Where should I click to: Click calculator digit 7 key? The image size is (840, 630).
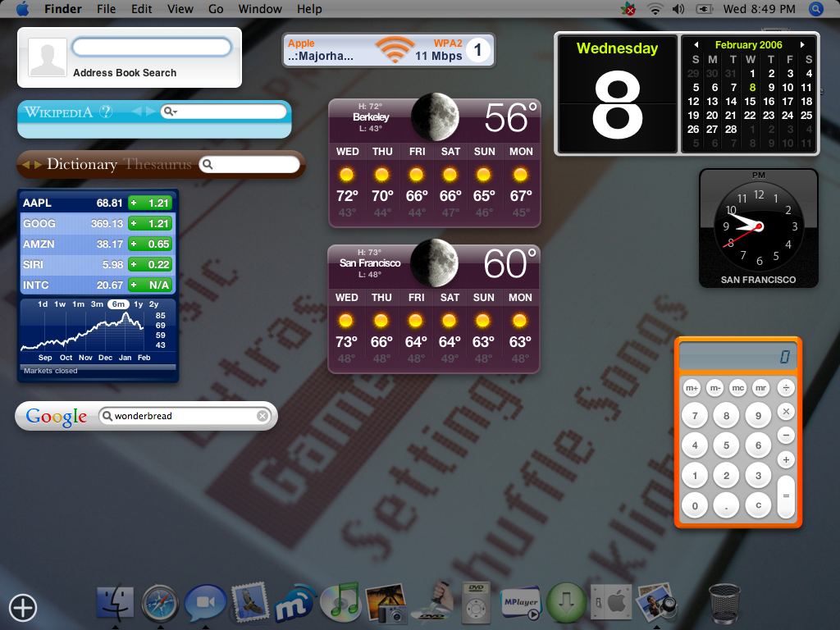[x=695, y=416]
